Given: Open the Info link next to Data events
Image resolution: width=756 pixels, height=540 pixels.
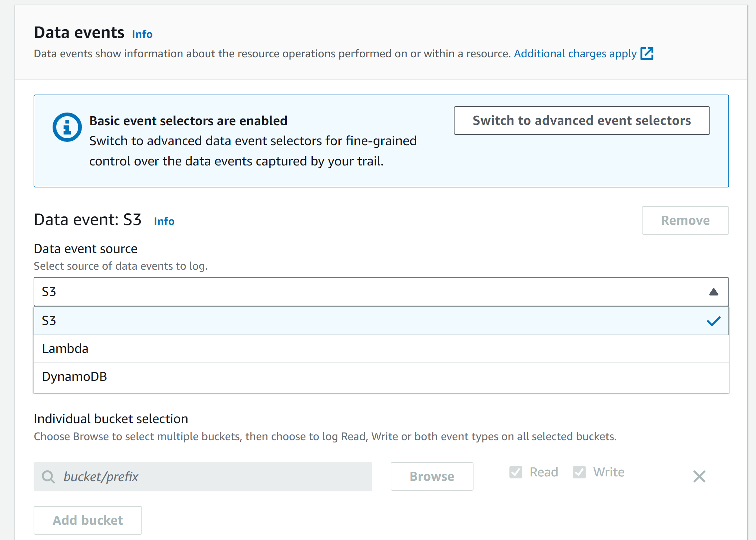Looking at the screenshot, I should [x=142, y=34].
